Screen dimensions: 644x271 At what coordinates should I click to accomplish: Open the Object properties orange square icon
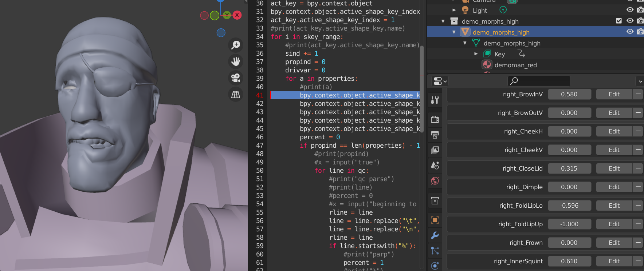(435, 220)
